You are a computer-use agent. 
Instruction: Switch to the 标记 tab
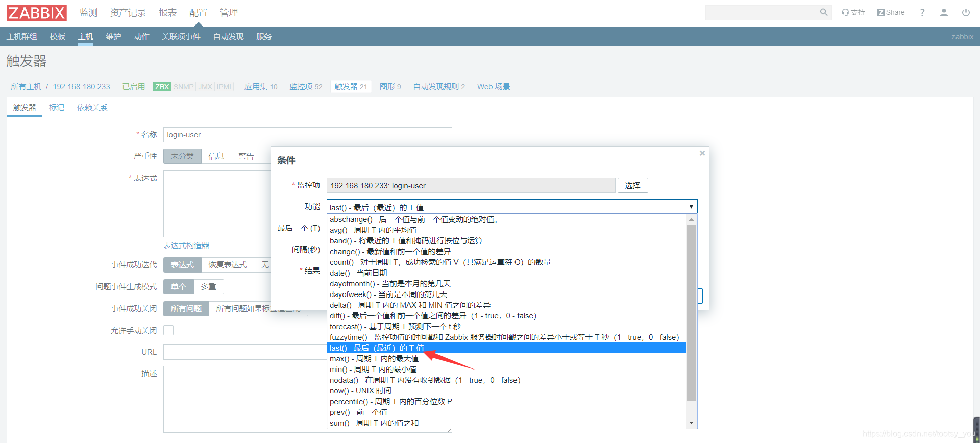tap(57, 108)
